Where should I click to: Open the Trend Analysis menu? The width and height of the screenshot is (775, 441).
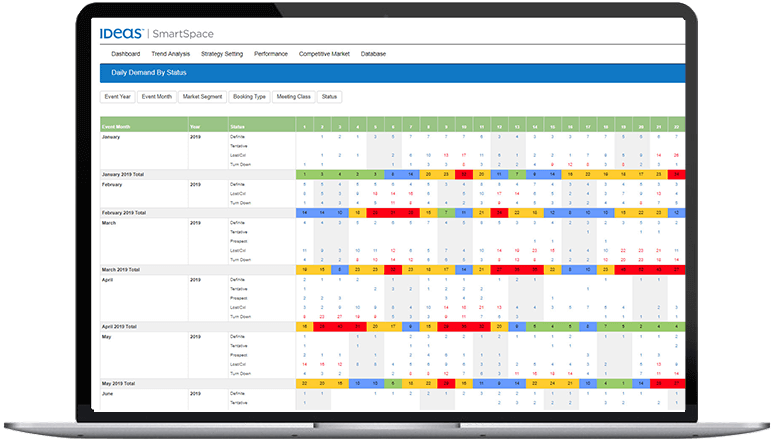point(171,54)
